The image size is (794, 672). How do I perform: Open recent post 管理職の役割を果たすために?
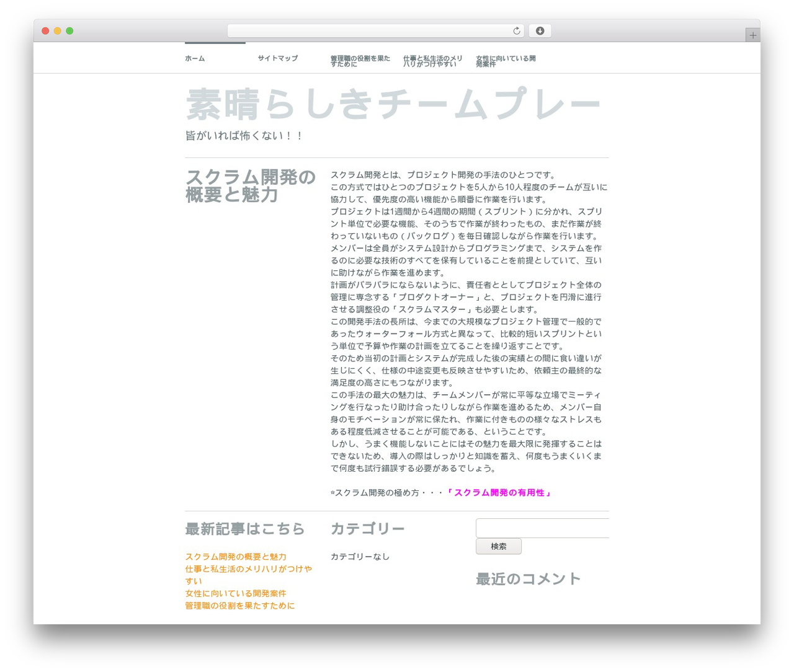240,606
